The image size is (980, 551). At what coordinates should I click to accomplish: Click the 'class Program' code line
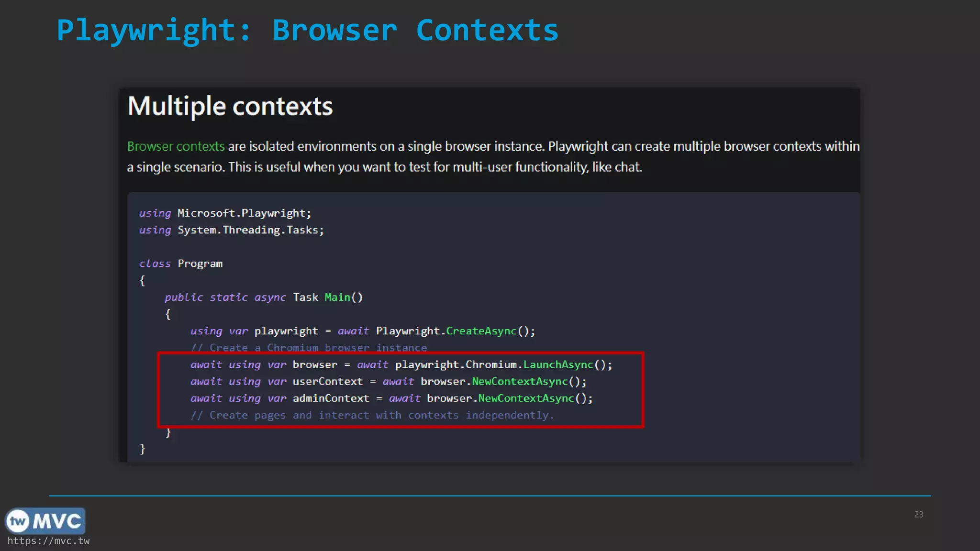coord(181,264)
